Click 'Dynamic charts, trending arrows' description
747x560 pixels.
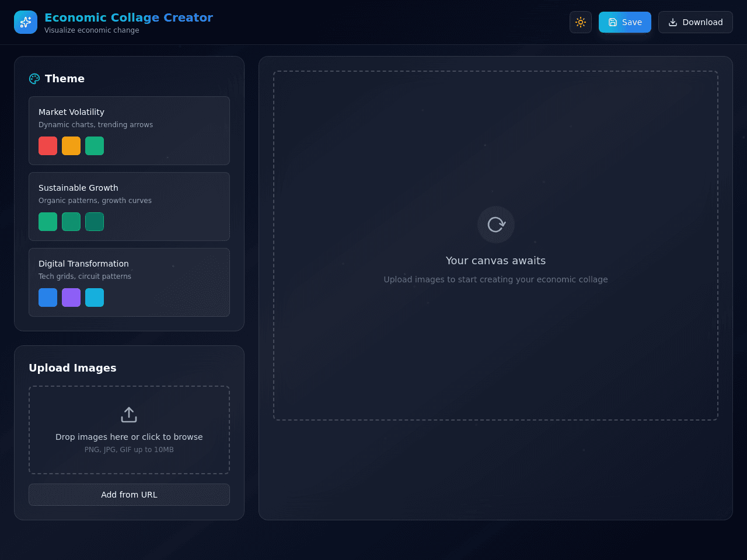[96, 125]
